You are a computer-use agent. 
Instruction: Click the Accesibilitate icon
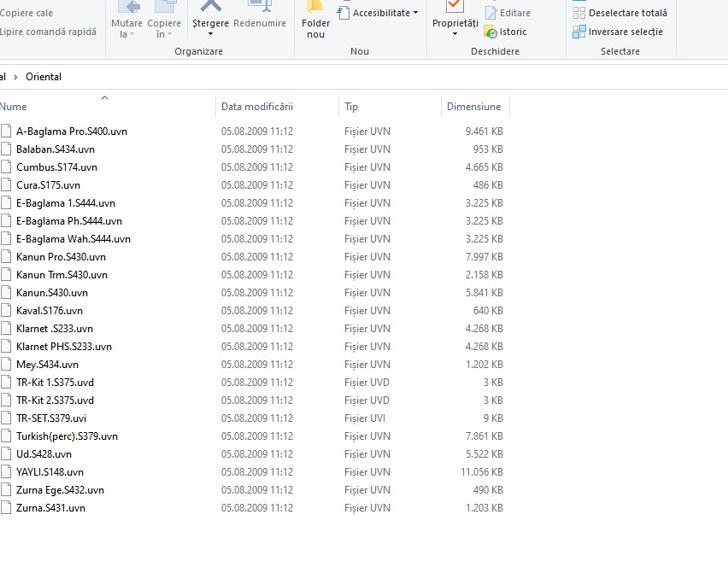[343, 13]
